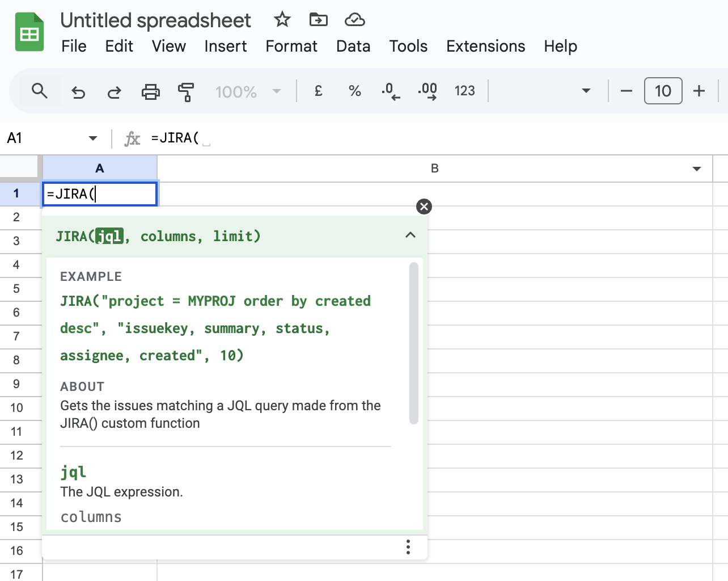The image size is (728, 581).
Task: Collapse the JIRA function help
Action: (x=410, y=235)
